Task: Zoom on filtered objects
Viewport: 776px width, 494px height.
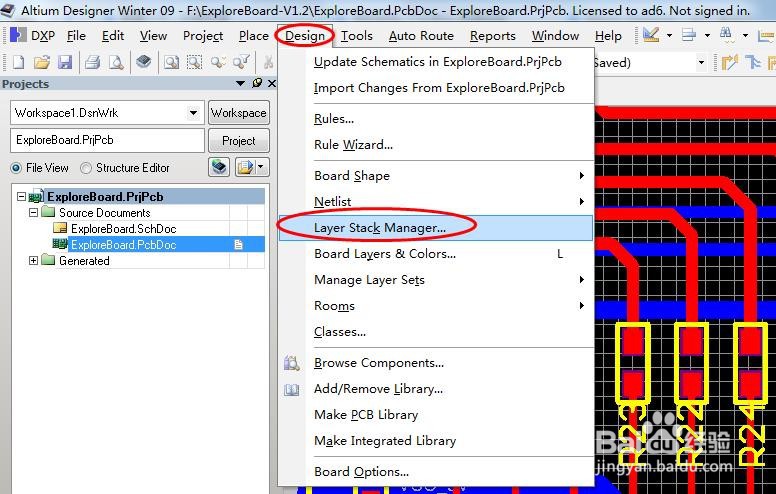Action: click(x=241, y=62)
